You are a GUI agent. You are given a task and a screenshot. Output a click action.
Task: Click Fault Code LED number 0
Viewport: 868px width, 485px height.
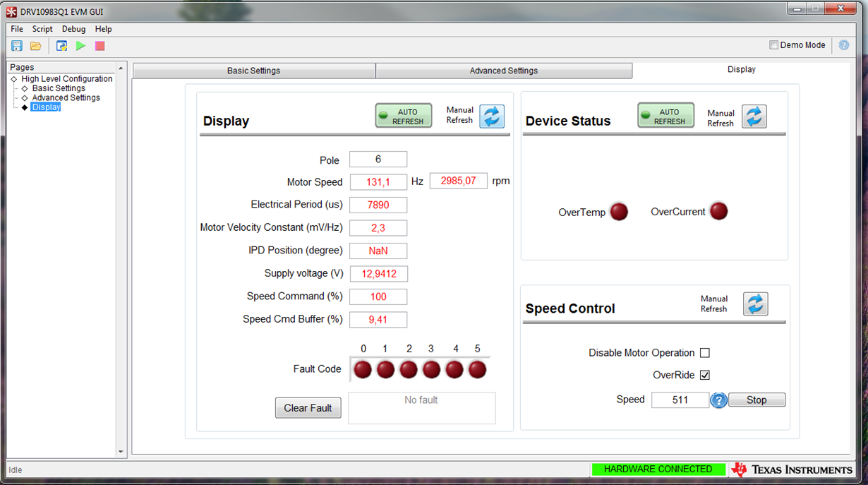(363, 369)
